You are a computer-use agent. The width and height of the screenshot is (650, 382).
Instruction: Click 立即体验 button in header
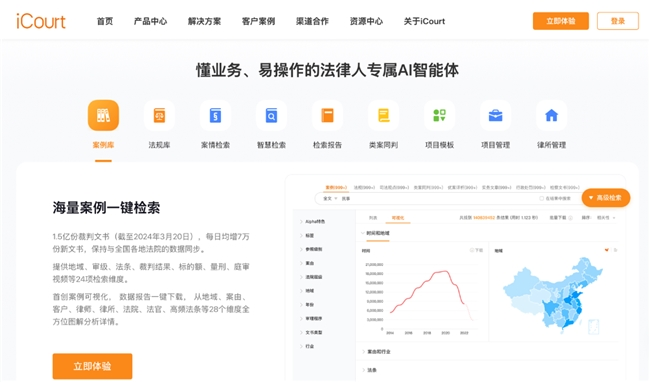[x=560, y=21]
